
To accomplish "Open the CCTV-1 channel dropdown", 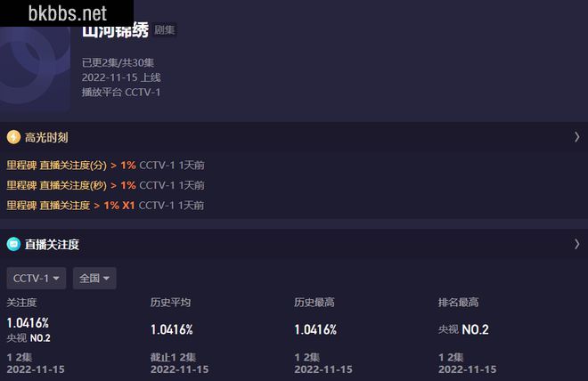I will (37, 278).
